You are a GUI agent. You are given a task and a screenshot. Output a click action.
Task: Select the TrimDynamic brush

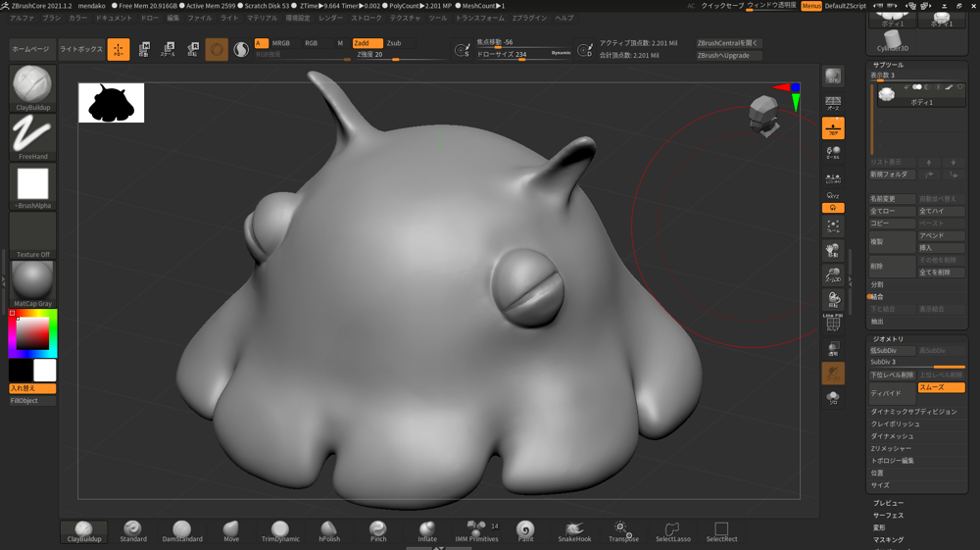point(280,531)
